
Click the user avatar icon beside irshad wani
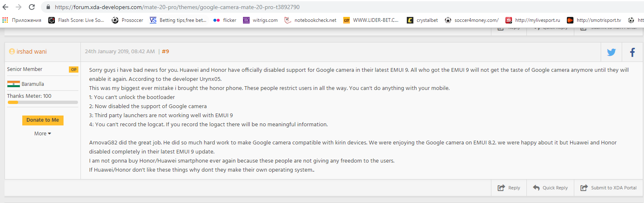coord(12,52)
